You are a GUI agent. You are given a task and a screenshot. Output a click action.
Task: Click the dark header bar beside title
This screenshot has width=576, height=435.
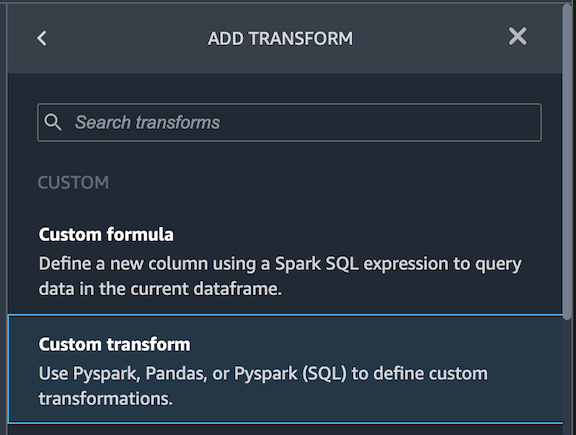(430, 39)
